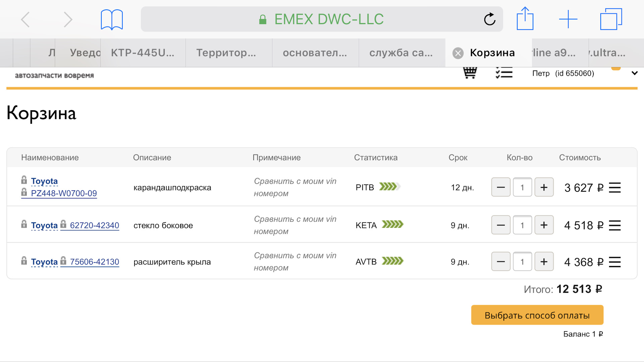
Task: Open the Safari bookmarks book icon
Action: coord(112,19)
